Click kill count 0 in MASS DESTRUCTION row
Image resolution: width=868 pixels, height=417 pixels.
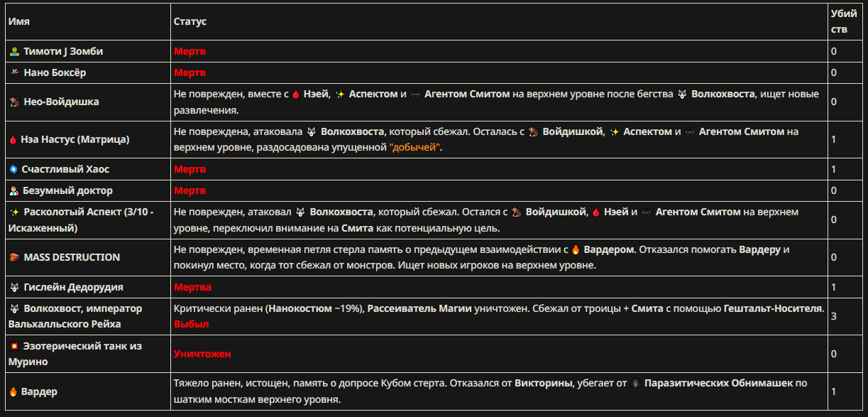[834, 257]
